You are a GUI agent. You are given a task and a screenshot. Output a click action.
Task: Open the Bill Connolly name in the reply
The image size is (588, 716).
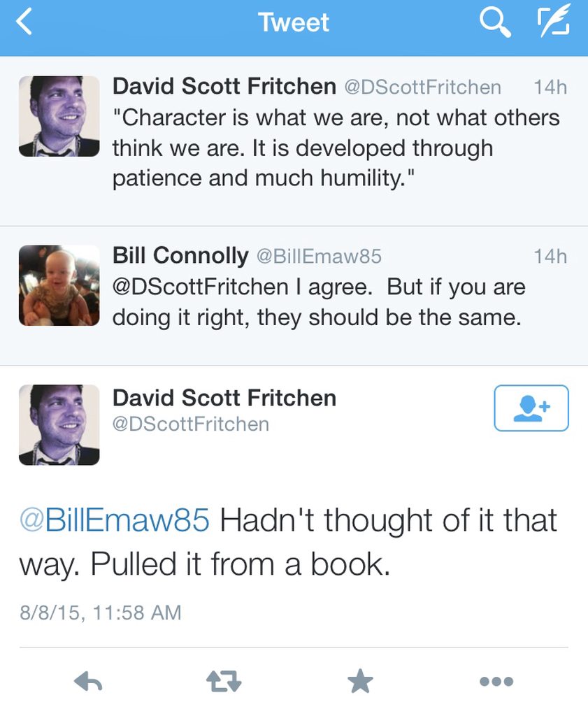(x=180, y=255)
